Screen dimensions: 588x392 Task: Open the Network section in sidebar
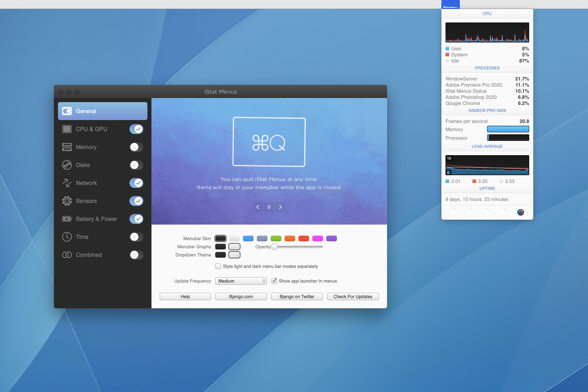click(86, 183)
